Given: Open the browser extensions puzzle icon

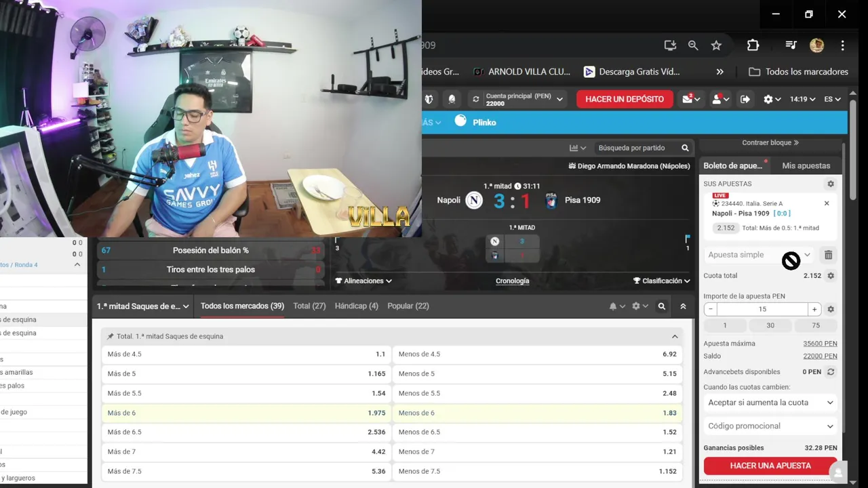Looking at the screenshot, I should (x=753, y=45).
